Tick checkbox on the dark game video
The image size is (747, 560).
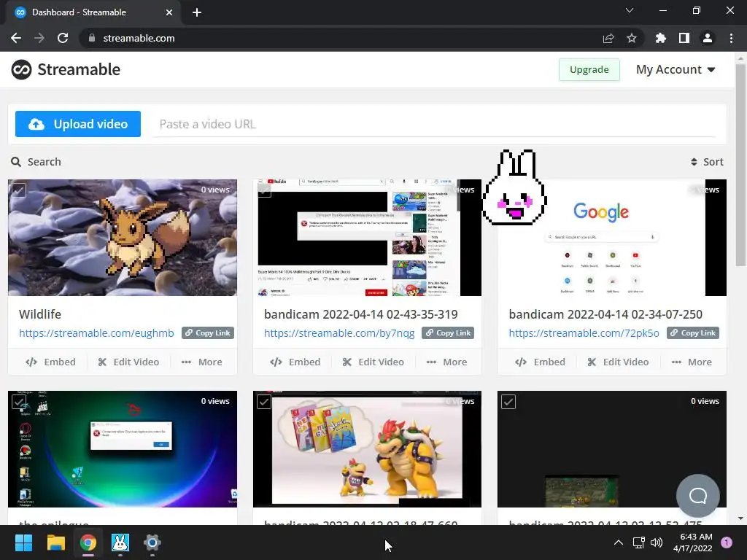pyautogui.click(x=508, y=402)
